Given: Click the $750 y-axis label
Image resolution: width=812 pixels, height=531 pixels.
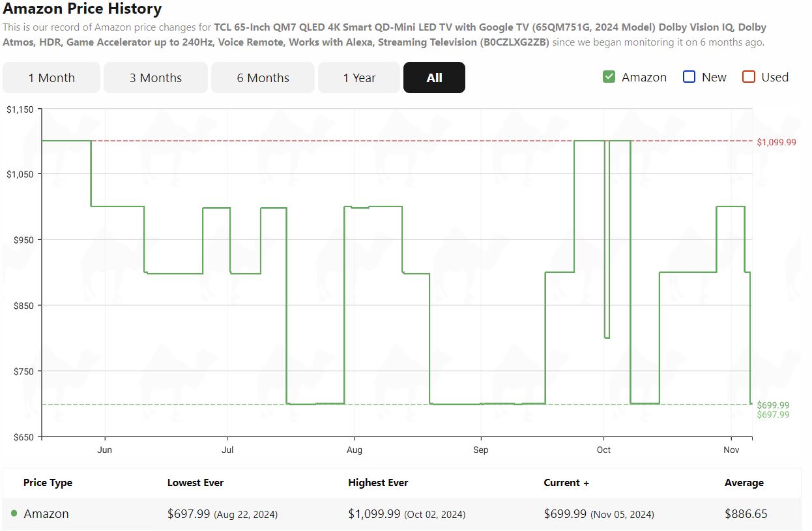Looking at the screenshot, I should [x=23, y=371].
